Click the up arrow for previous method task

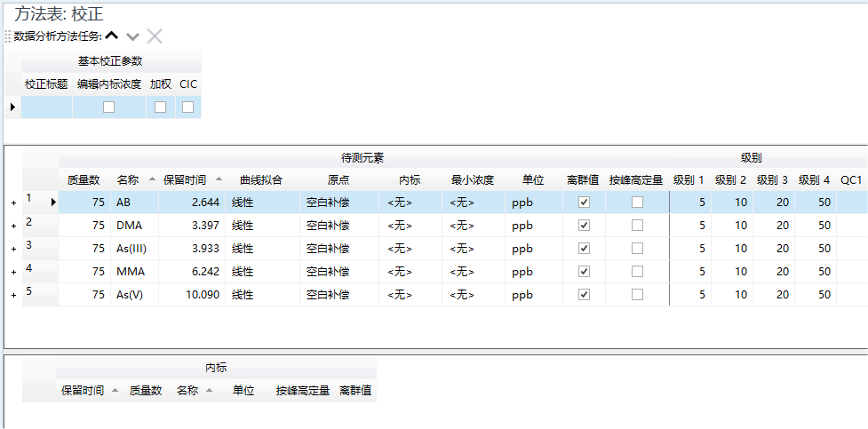pyautogui.click(x=113, y=36)
